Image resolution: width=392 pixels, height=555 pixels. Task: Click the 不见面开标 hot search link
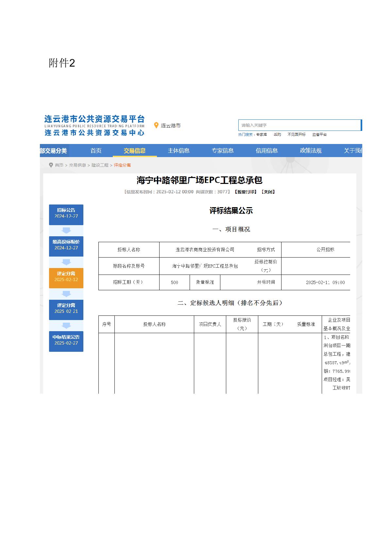pos(297,134)
